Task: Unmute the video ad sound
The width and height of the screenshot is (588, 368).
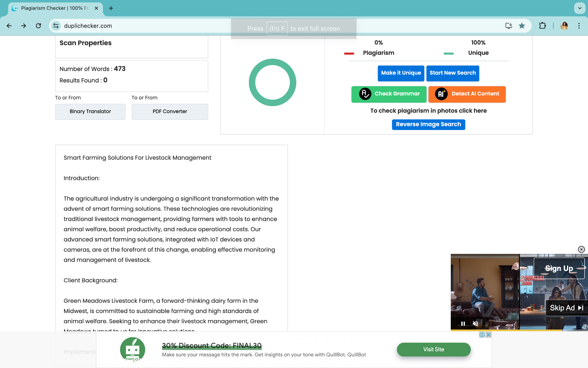Action: tap(475, 323)
